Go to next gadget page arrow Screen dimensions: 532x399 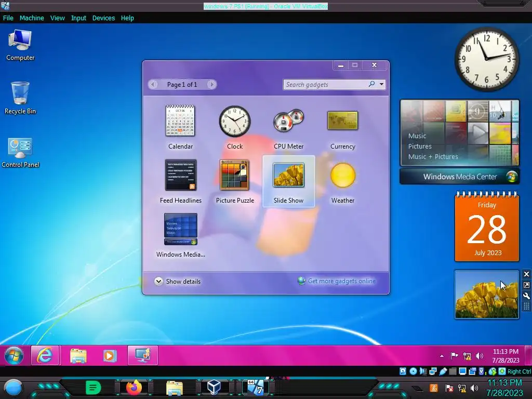point(212,85)
